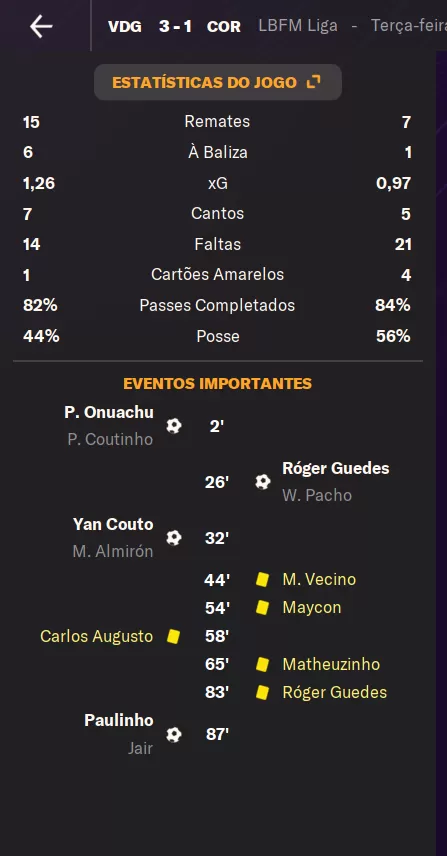
Task: Select Róger Guedes goalscorer name
Action: (x=336, y=468)
